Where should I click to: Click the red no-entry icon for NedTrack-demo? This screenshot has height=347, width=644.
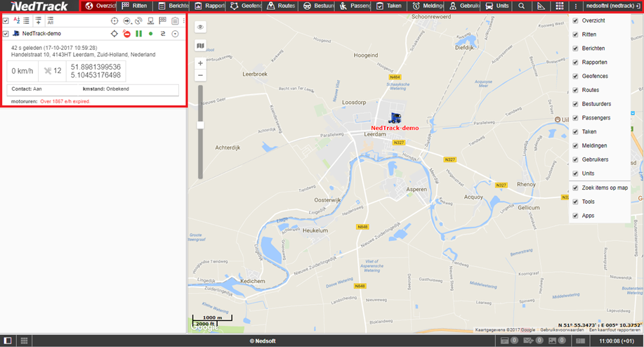(127, 34)
